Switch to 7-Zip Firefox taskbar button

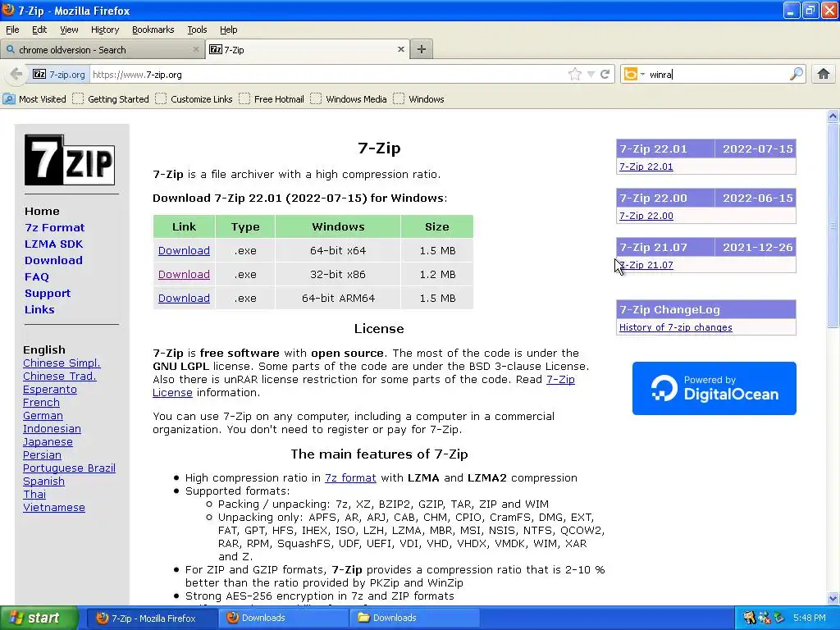[151, 618]
